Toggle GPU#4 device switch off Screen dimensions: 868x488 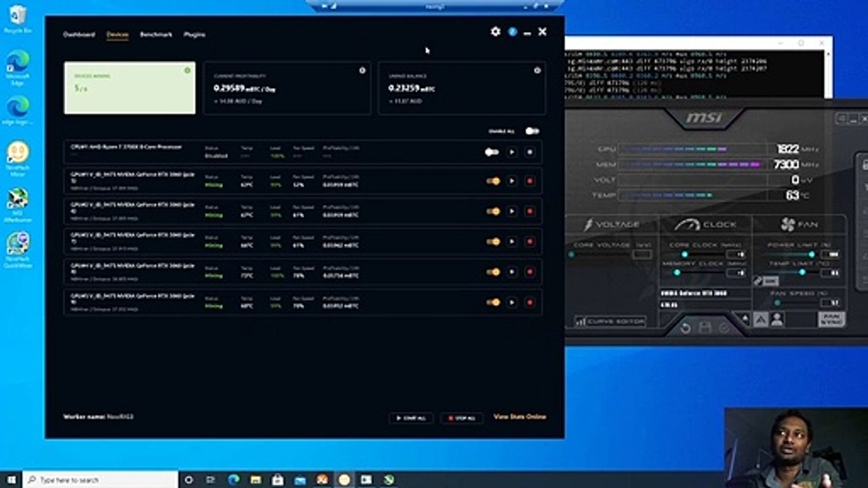493,272
